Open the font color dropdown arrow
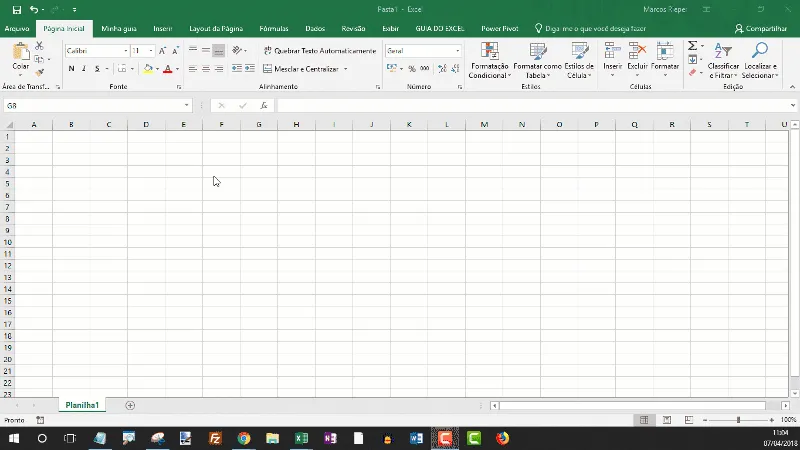 pyautogui.click(x=177, y=69)
